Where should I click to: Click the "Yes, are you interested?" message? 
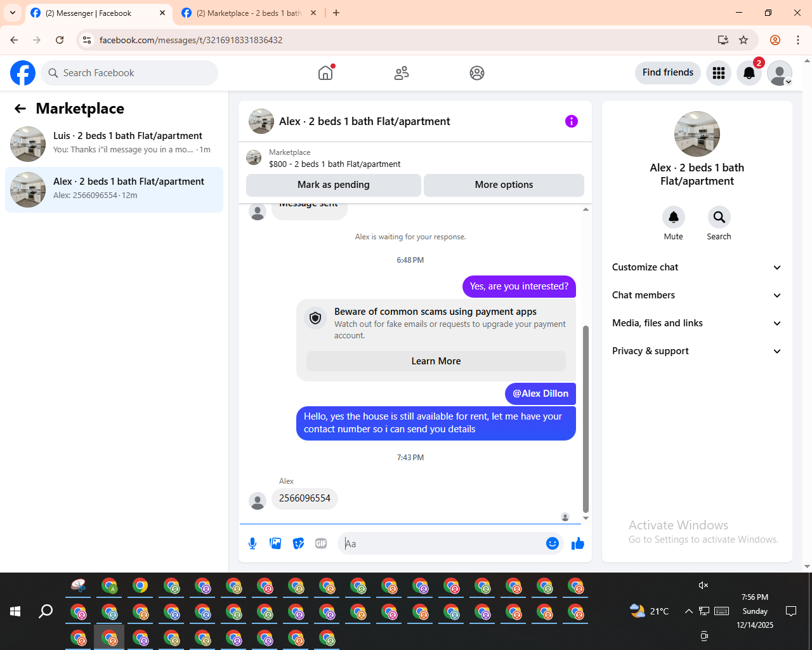pyautogui.click(x=519, y=286)
